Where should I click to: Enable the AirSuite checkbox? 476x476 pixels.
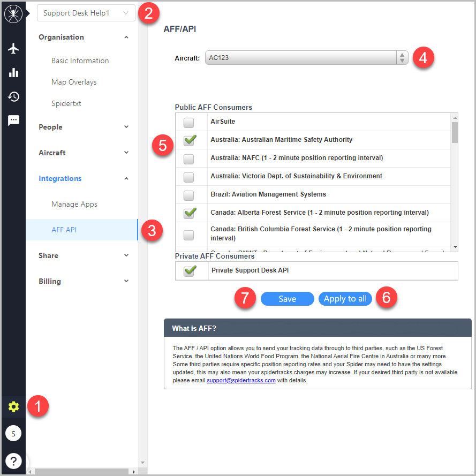188,122
